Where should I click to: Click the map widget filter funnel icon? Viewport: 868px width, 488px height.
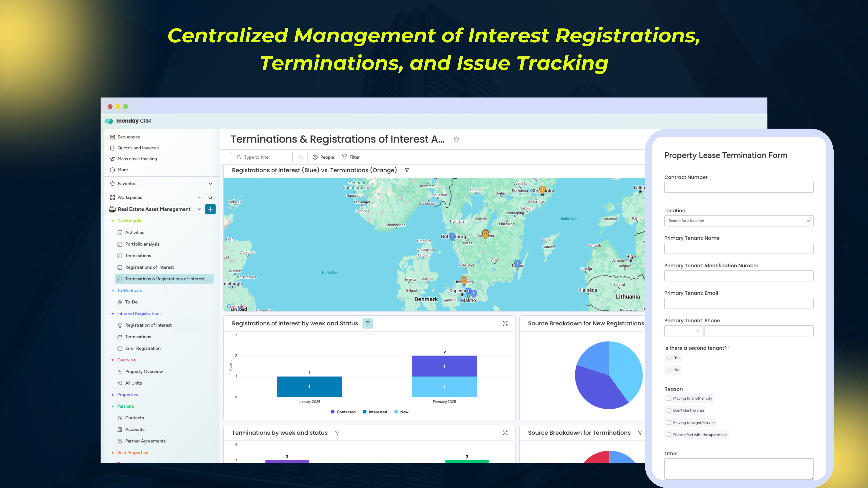(407, 170)
